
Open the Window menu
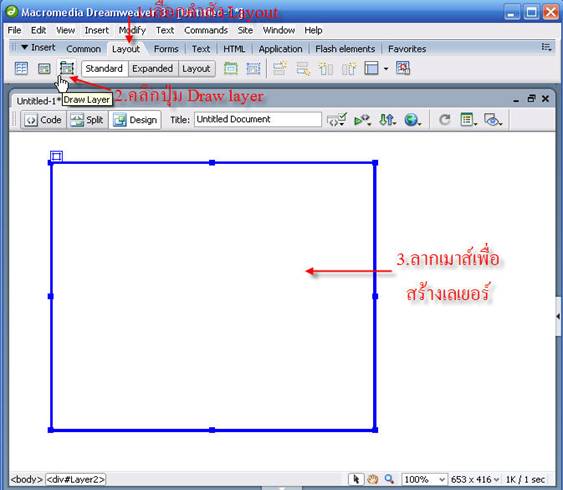(279, 30)
